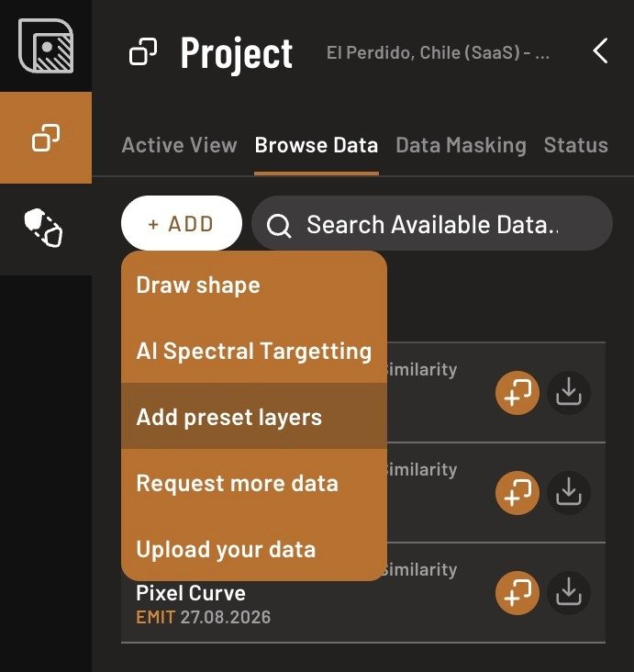
Task: Download the first Similarity dataset
Action: [x=569, y=393]
